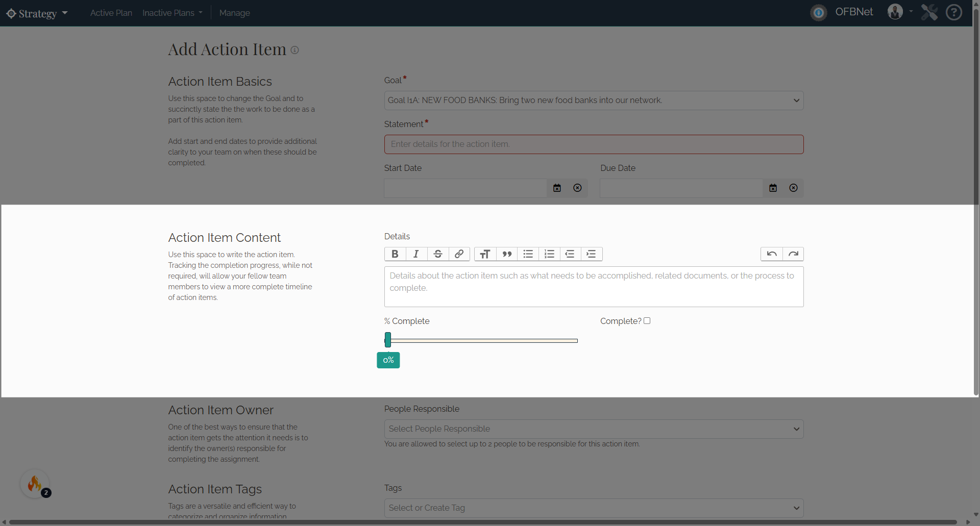This screenshot has width=980, height=526.
Task: Toggle bold formatting in Details editor
Action: click(x=395, y=254)
